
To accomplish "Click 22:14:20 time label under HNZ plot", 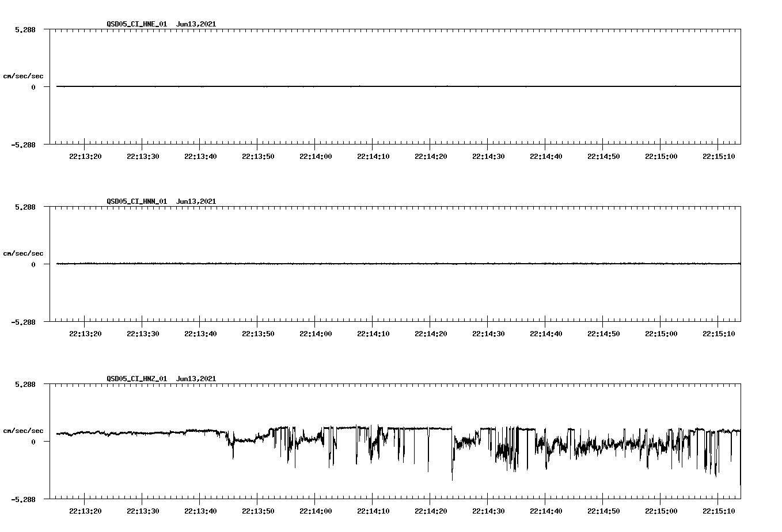I will coord(431,511).
